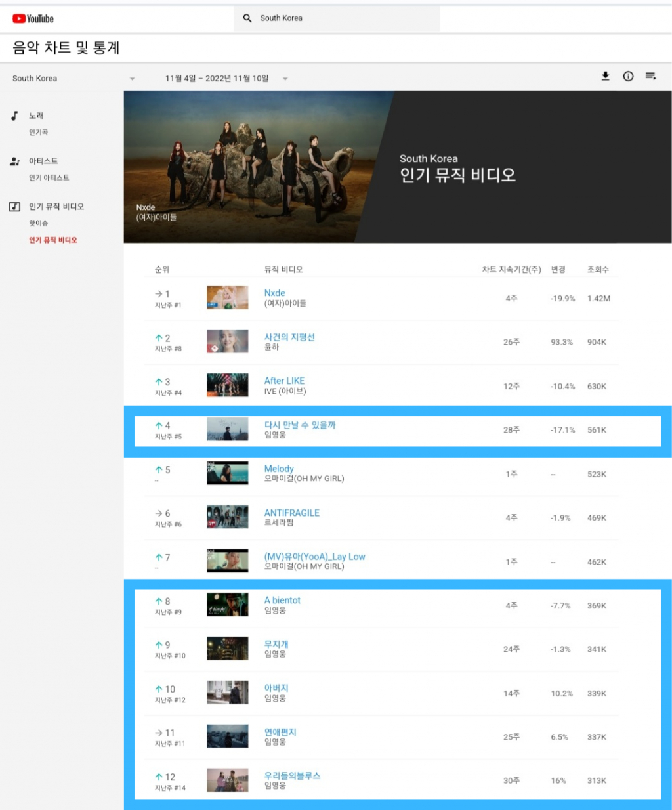The width and height of the screenshot is (672, 810).
Task: Open the 우리들의블루스 video link
Action: tap(292, 775)
